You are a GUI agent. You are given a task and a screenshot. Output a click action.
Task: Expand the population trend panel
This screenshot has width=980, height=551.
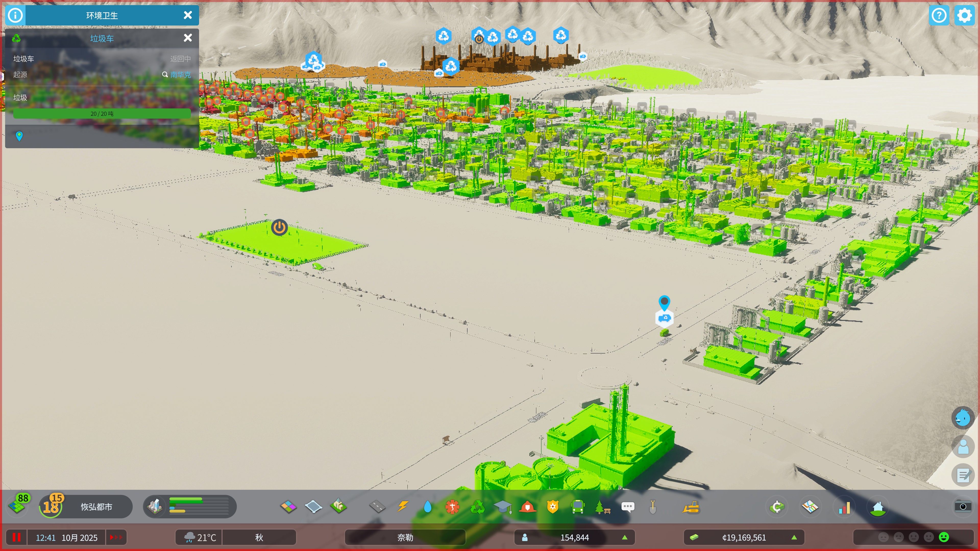[x=574, y=537]
